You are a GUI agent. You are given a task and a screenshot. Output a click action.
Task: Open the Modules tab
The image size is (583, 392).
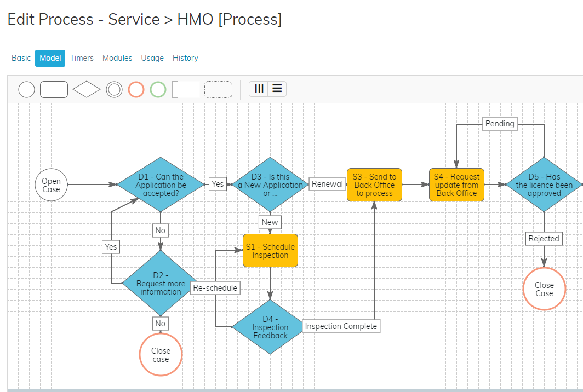coord(117,58)
